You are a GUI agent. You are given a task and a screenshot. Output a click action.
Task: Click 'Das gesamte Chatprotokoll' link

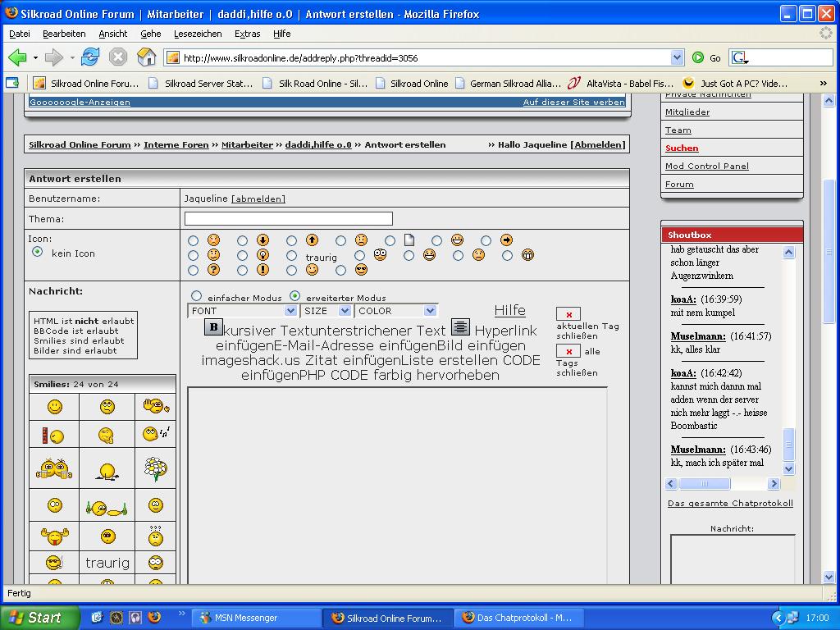coord(730,503)
